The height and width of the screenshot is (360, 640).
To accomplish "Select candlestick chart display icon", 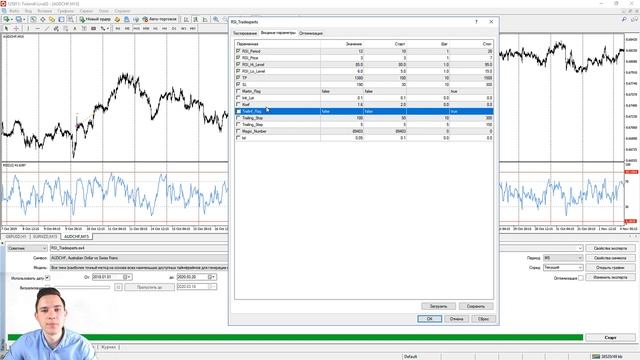I will (196, 19).
